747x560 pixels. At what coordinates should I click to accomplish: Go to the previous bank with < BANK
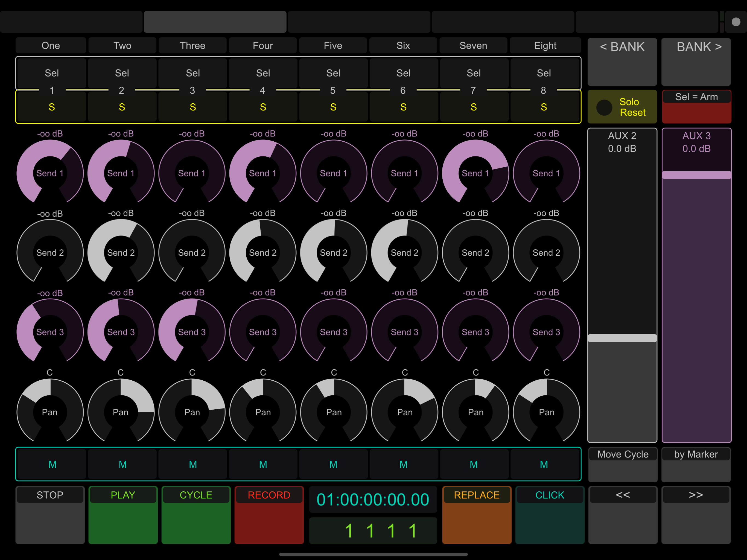622,62
